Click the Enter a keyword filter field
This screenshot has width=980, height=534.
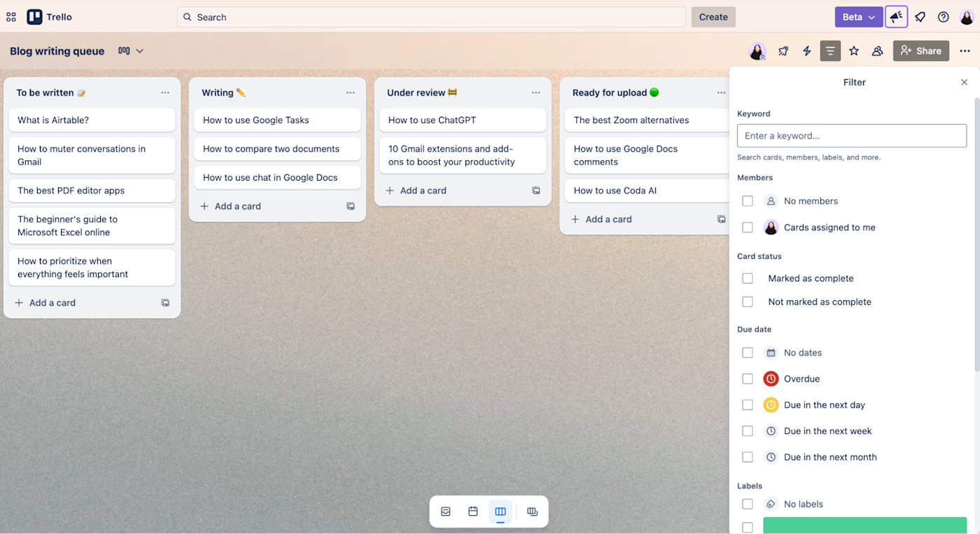point(852,136)
